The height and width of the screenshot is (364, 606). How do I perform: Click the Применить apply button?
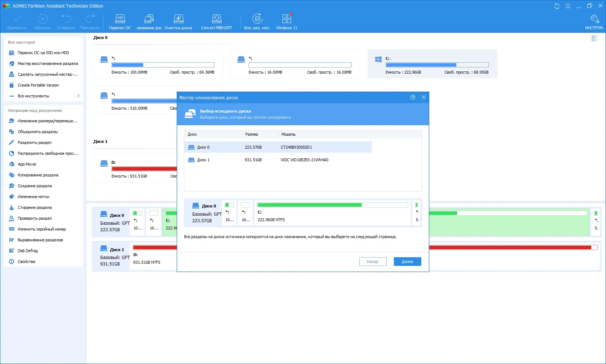(x=17, y=22)
